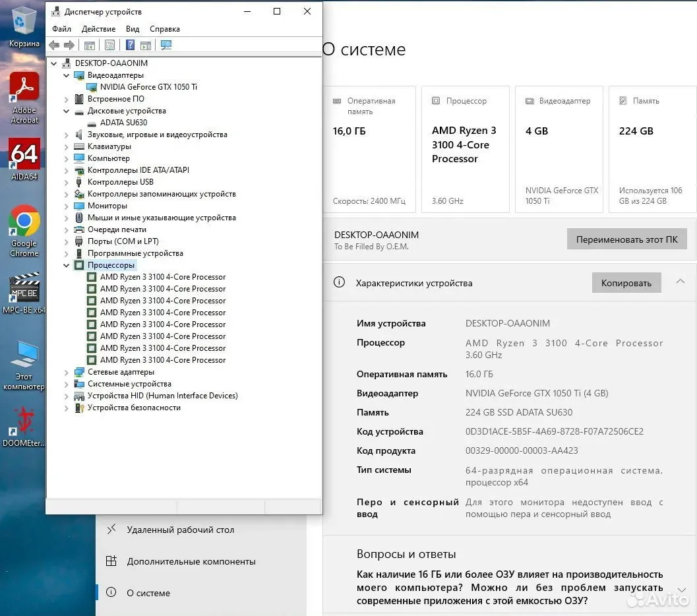Screen dimensions: 697x616
Task: Select the last AMD Ryzen 3 3100 processor entry
Action: click(163, 360)
